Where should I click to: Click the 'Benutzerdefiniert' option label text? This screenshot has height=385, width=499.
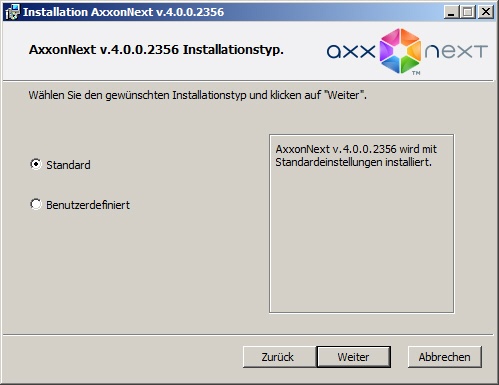88,205
